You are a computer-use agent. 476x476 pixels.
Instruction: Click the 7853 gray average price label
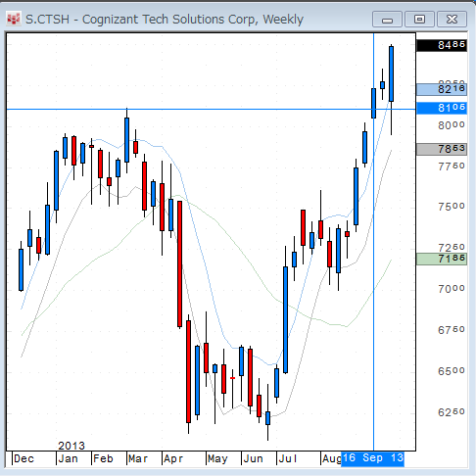pyautogui.click(x=442, y=149)
